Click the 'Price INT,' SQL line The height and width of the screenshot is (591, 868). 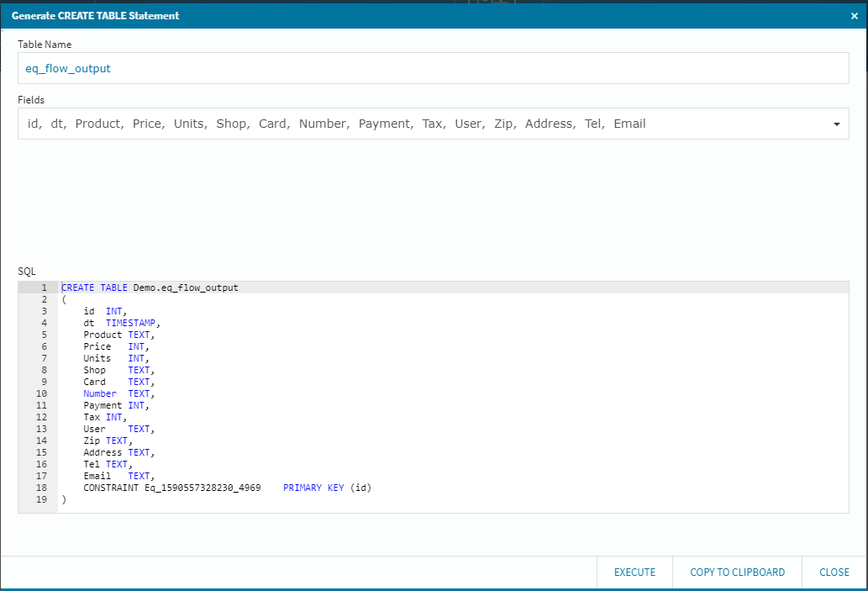pyautogui.click(x=116, y=346)
